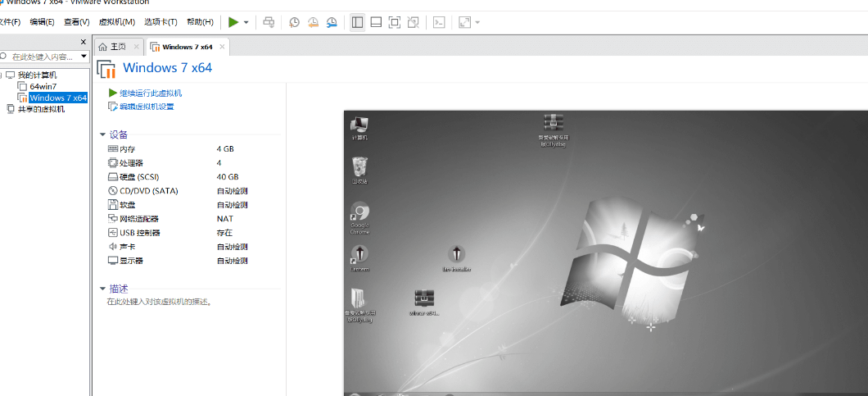Take a snapshot using the clock-plus icon
868x396 pixels.
point(294,22)
